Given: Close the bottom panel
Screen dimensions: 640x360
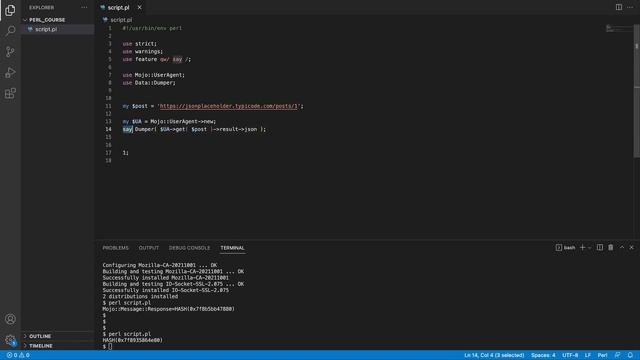Looking at the screenshot, I should [x=631, y=247].
